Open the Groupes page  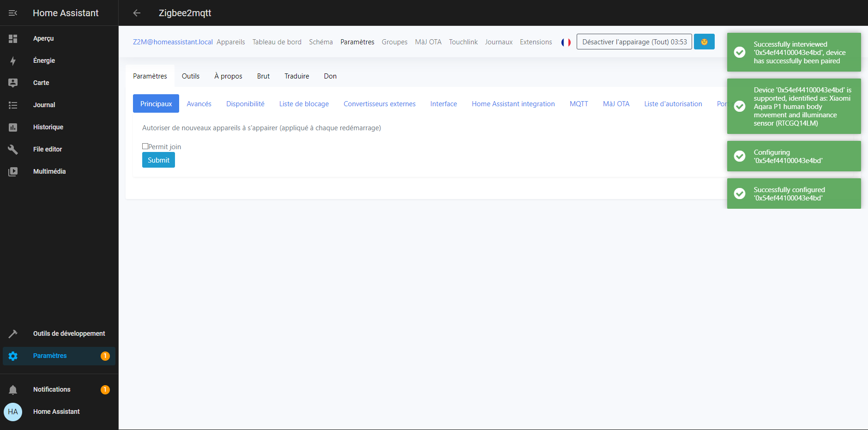[x=395, y=42]
